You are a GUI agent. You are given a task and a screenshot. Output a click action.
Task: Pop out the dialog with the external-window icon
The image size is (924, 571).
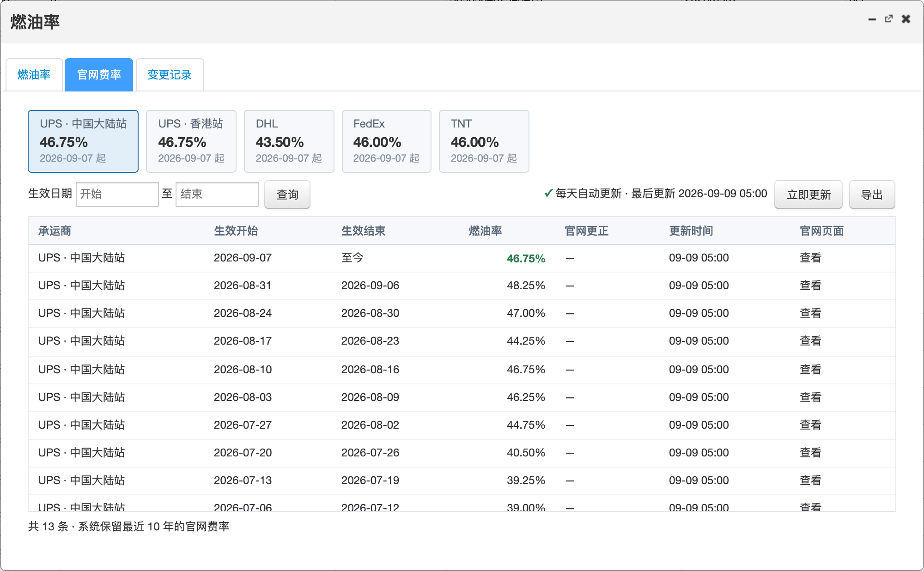pyautogui.click(x=889, y=19)
